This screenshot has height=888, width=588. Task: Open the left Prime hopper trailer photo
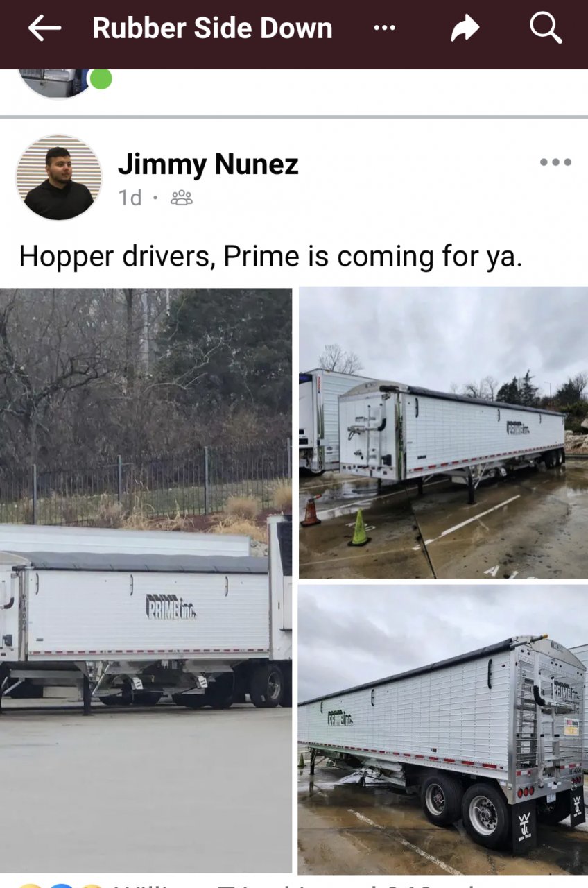(146, 580)
